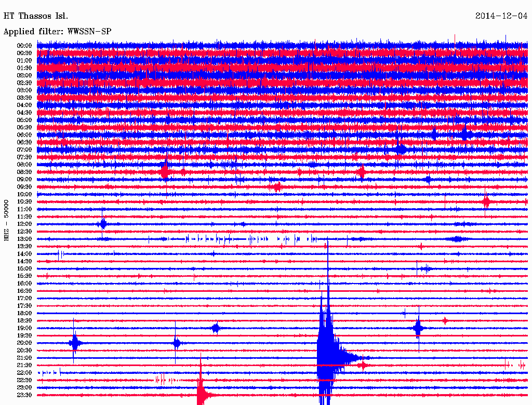532x405 pixels.
Task: Click the 07:30 time label
Action: pos(24,157)
